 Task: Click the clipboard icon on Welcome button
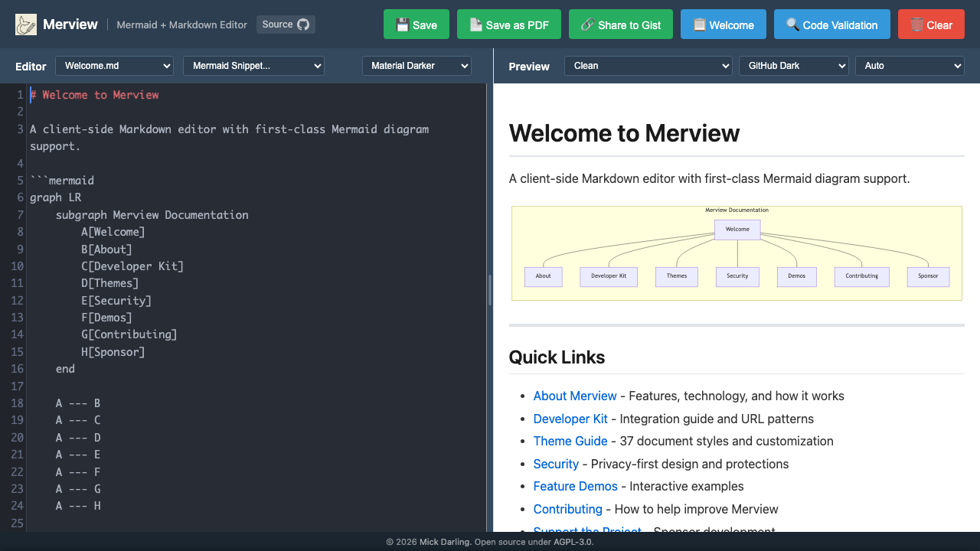coord(699,24)
